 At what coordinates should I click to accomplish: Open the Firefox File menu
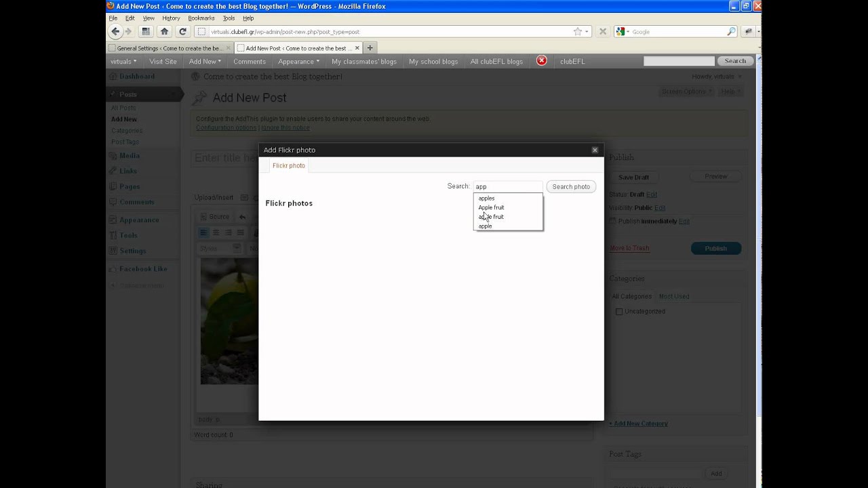[113, 18]
